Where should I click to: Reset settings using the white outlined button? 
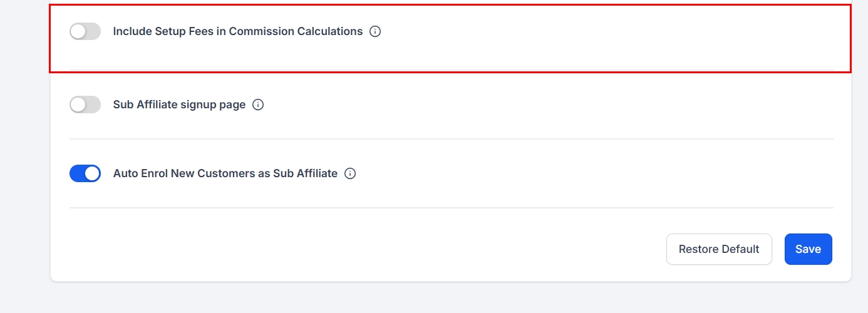pyautogui.click(x=719, y=249)
